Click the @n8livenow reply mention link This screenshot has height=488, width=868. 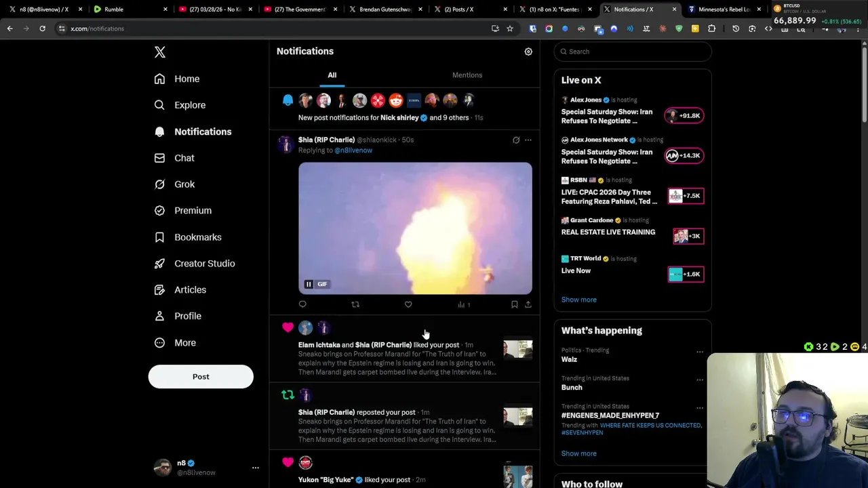pyautogui.click(x=353, y=150)
